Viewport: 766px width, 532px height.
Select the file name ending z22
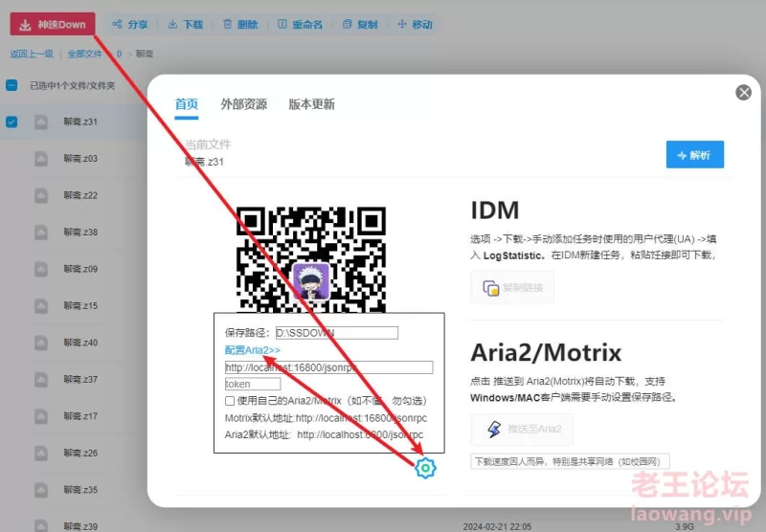[80, 195]
